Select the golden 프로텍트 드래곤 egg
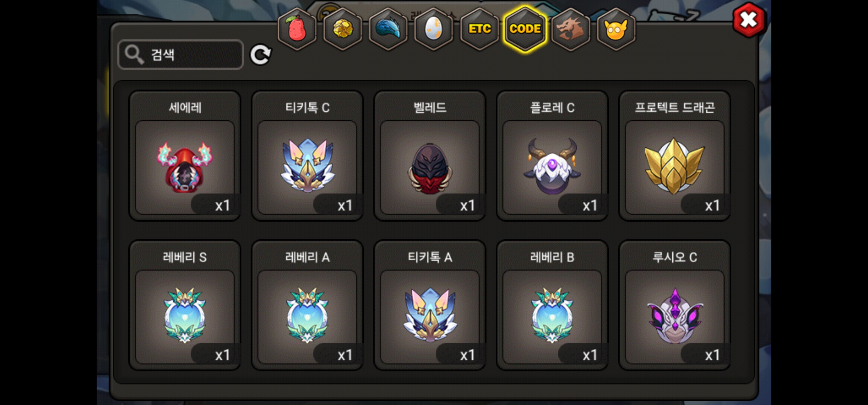The image size is (868, 405). pyautogui.click(x=675, y=156)
